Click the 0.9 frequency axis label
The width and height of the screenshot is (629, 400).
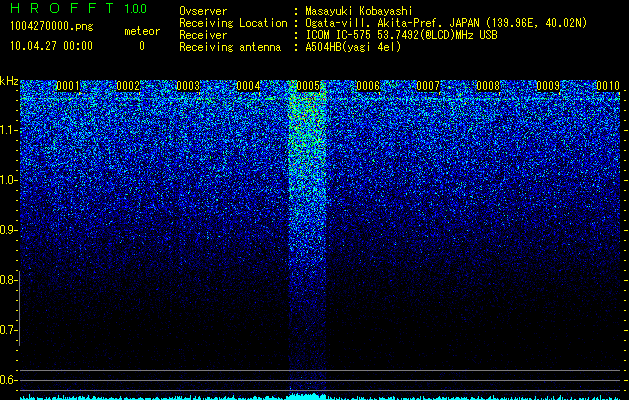tap(8, 230)
